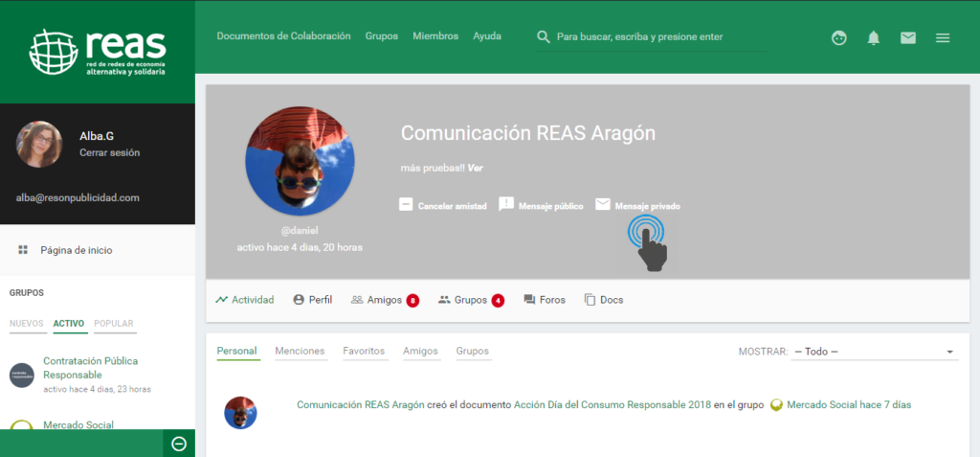This screenshot has height=457, width=980.
Task: Click the REAS logo
Action: point(98,52)
